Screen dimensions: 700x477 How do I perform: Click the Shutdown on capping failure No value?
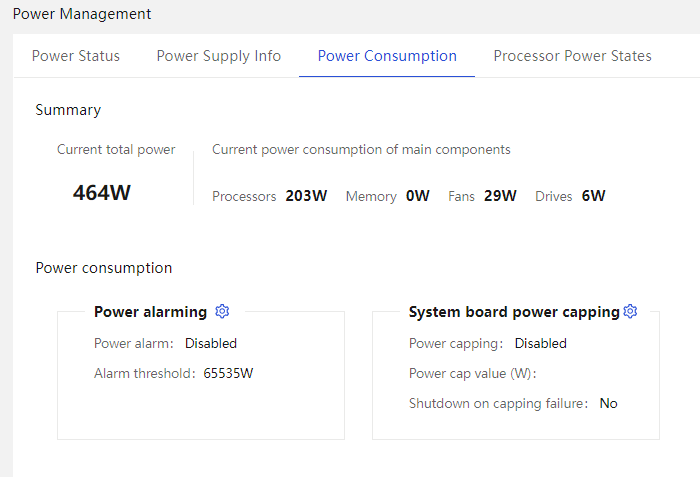(608, 403)
